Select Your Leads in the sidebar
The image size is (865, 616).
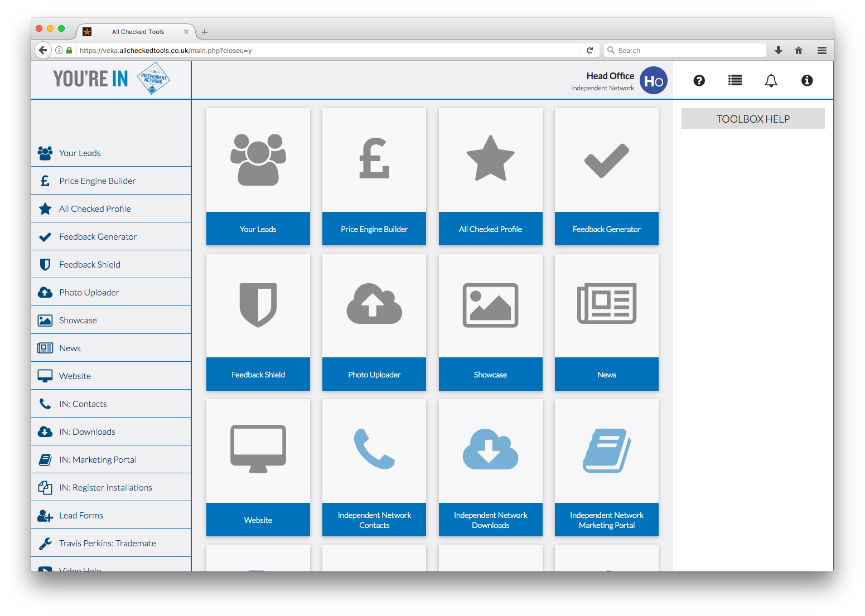80,153
